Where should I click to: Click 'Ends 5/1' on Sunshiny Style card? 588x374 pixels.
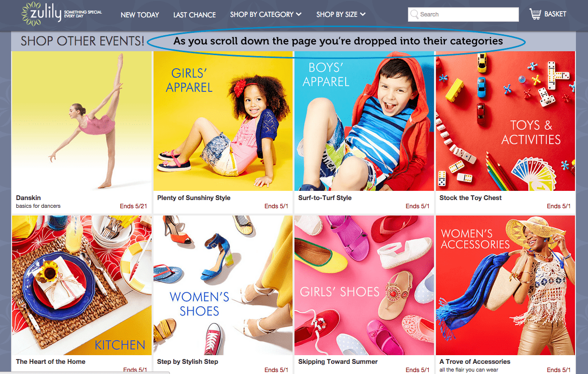pyautogui.click(x=276, y=206)
